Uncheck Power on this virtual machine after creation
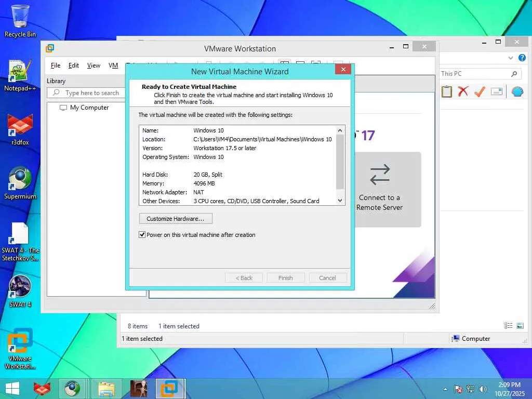Image resolution: width=532 pixels, height=399 pixels. pyautogui.click(x=142, y=235)
